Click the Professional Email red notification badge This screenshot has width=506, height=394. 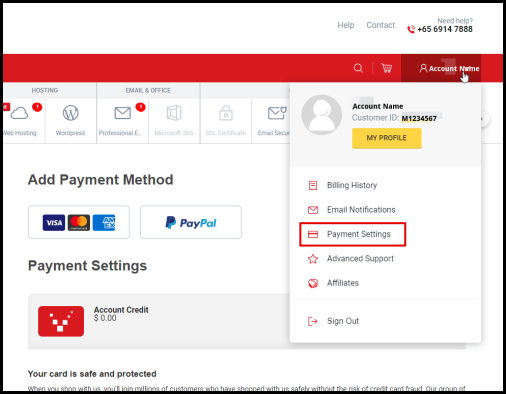click(x=140, y=107)
